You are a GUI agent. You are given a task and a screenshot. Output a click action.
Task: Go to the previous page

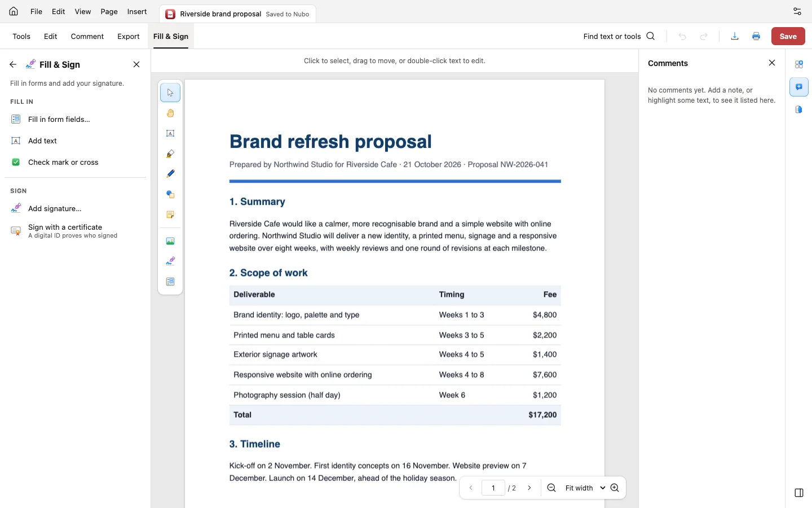click(x=471, y=488)
